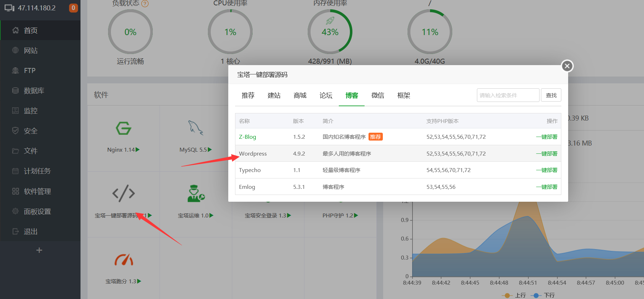Screen dimensions: 644x299
Task: Click the 内存使用率 43% gauge
Action: coord(330,32)
